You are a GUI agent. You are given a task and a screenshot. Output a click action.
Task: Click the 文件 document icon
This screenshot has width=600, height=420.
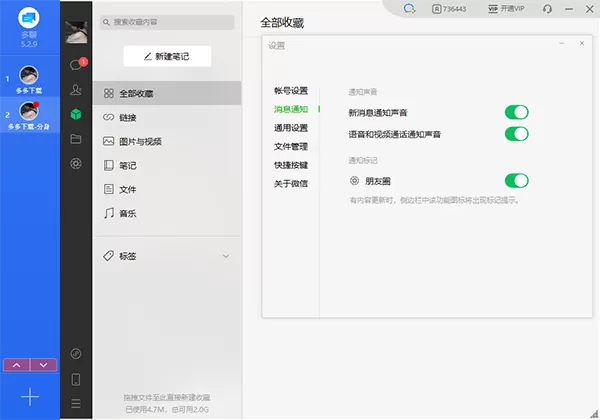109,189
